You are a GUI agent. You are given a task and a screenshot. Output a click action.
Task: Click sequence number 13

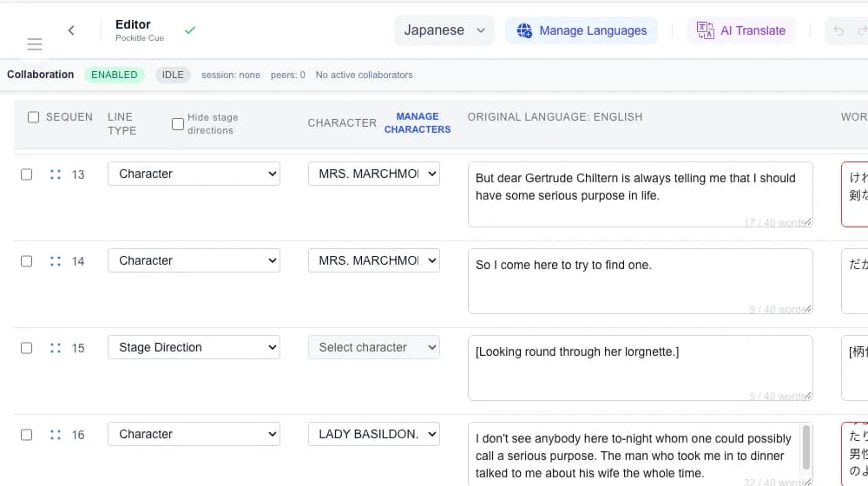[x=78, y=175]
